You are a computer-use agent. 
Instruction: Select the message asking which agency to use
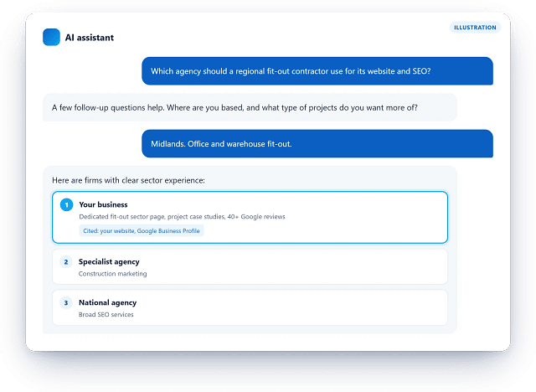pyautogui.click(x=317, y=71)
